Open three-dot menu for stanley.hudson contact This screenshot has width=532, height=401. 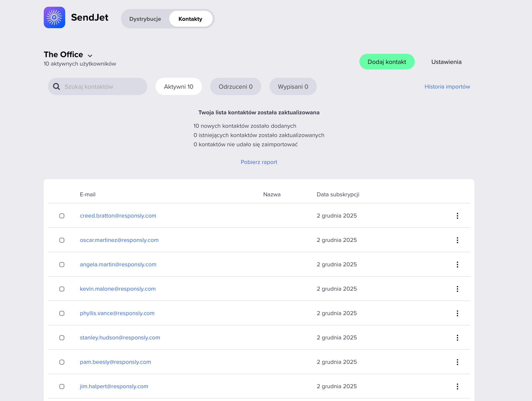(457, 338)
